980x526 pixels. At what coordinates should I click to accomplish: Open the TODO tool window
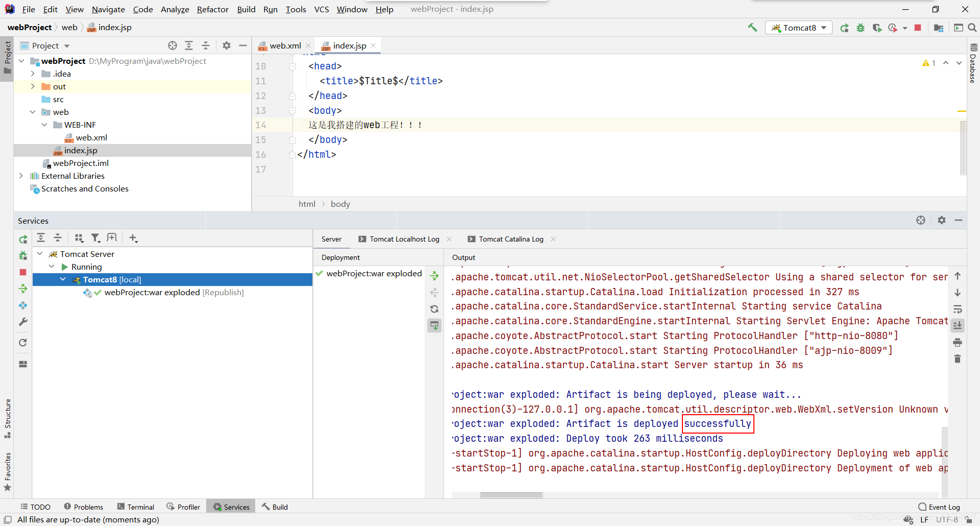coord(35,507)
